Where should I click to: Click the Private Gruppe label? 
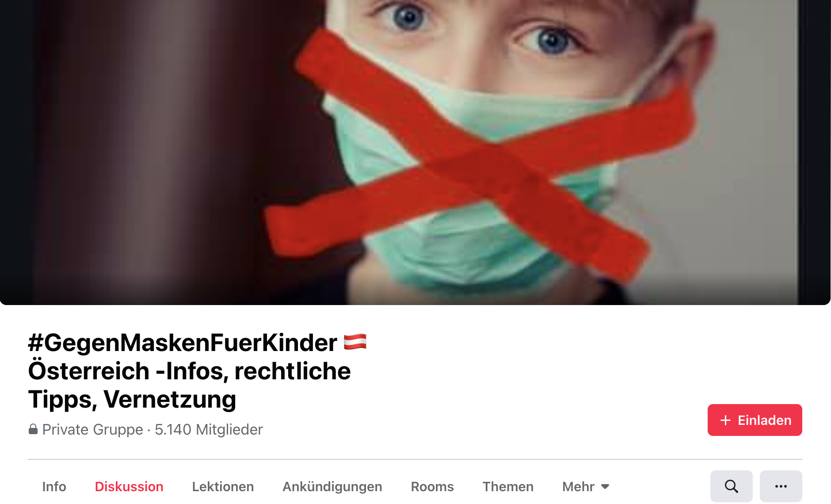click(x=92, y=429)
